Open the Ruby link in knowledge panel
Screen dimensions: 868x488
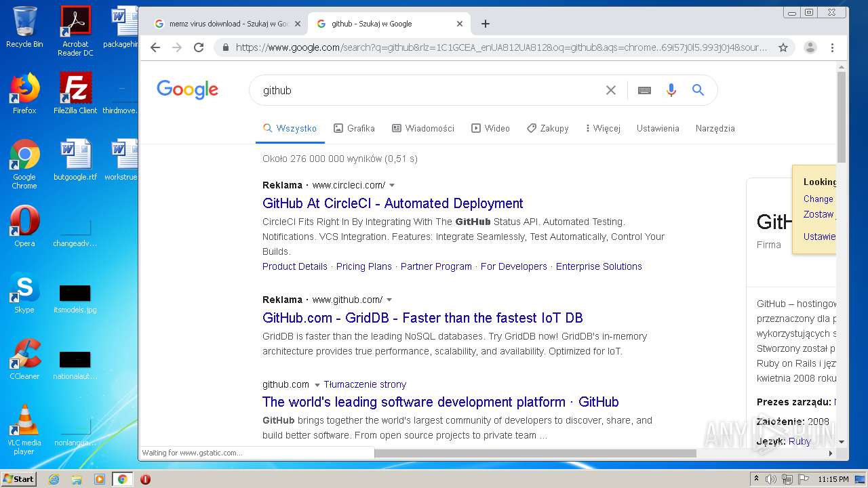800,441
